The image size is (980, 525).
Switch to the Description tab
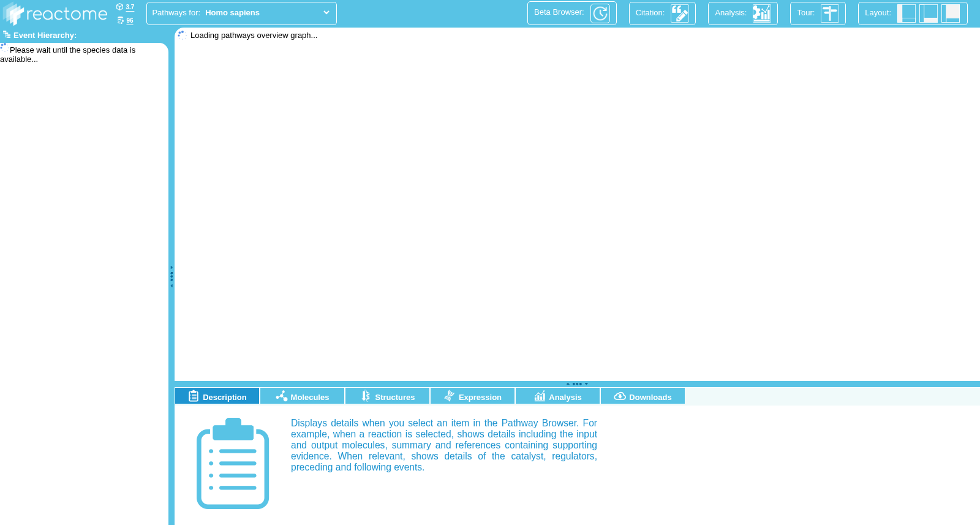point(217,396)
